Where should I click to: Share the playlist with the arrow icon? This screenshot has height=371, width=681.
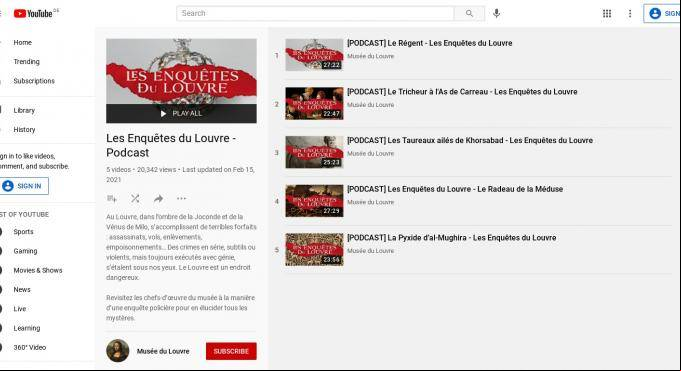click(x=159, y=199)
